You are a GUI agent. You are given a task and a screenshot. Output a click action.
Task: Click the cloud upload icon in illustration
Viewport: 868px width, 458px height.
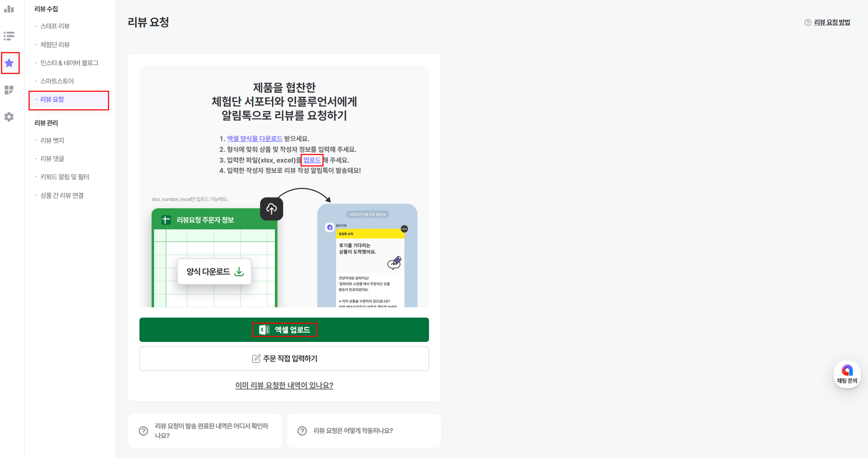tap(272, 208)
